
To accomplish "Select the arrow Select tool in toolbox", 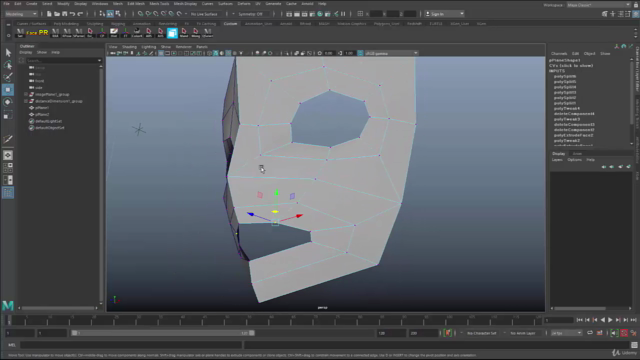I will [x=8, y=52].
